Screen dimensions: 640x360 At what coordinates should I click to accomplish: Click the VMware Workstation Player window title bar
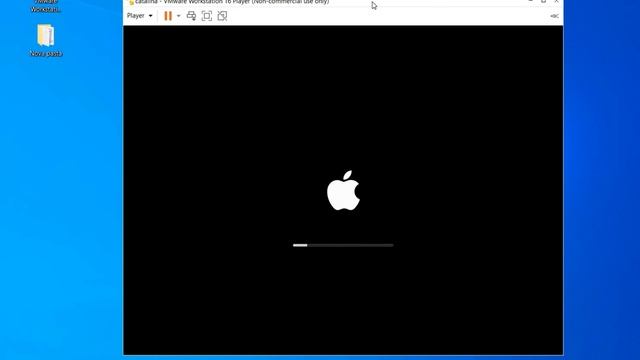click(343, 2)
